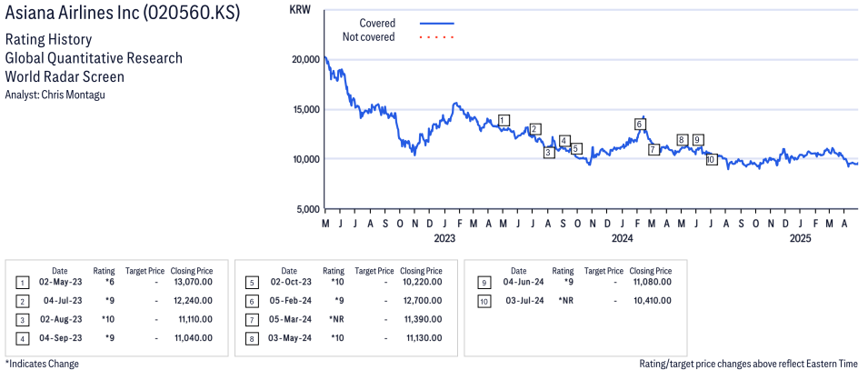Click closing price 11,390.00
The height and width of the screenshot is (370, 868).
click(423, 320)
